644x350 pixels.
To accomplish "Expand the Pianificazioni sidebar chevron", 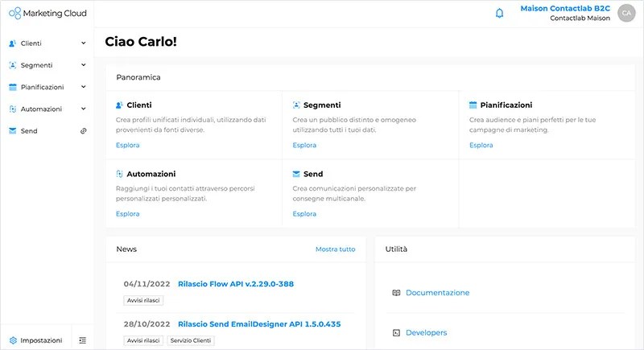I will (84, 87).
